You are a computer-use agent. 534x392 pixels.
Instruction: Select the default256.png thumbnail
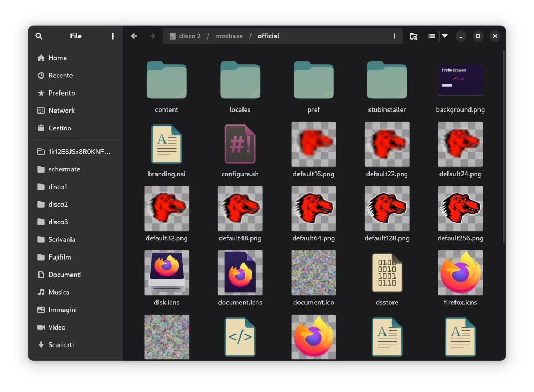(x=460, y=208)
